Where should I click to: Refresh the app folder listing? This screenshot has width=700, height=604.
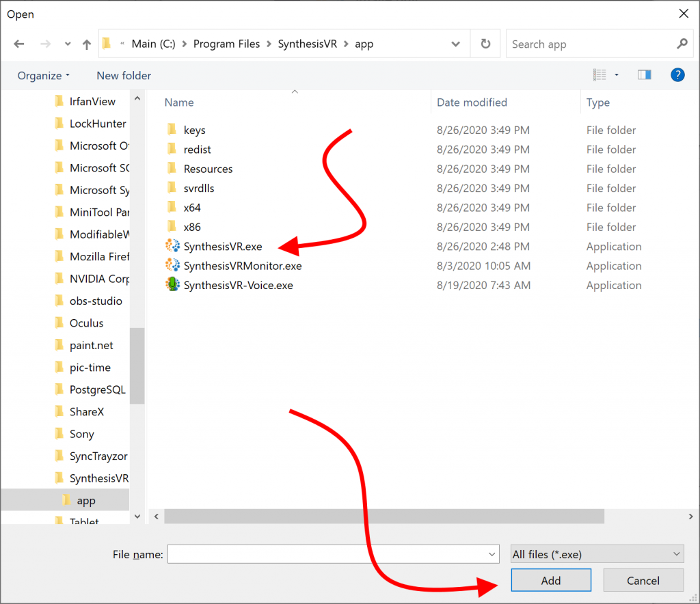point(485,44)
